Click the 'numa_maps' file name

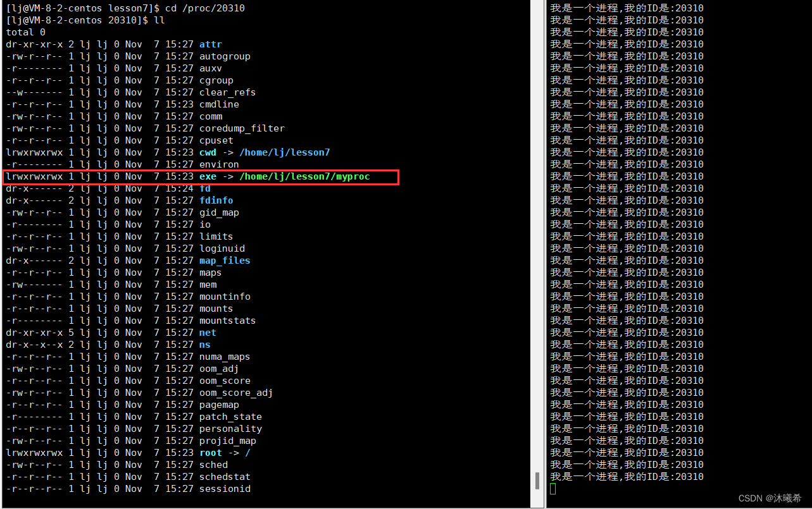point(225,357)
